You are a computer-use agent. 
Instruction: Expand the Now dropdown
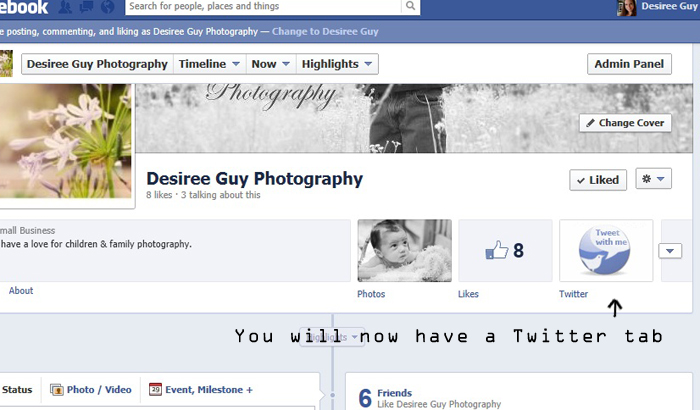(x=271, y=64)
